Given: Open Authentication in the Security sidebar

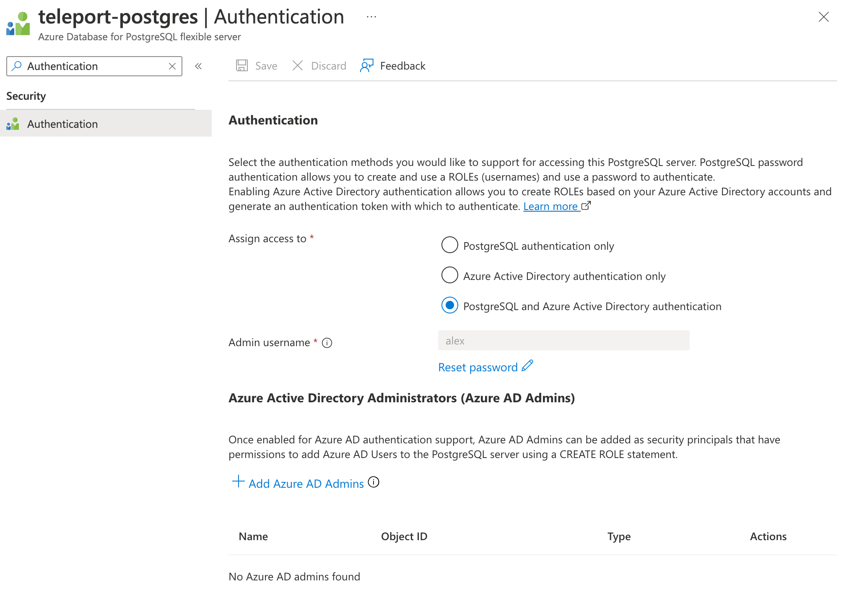Looking at the screenshot, I should pos(63,124).
